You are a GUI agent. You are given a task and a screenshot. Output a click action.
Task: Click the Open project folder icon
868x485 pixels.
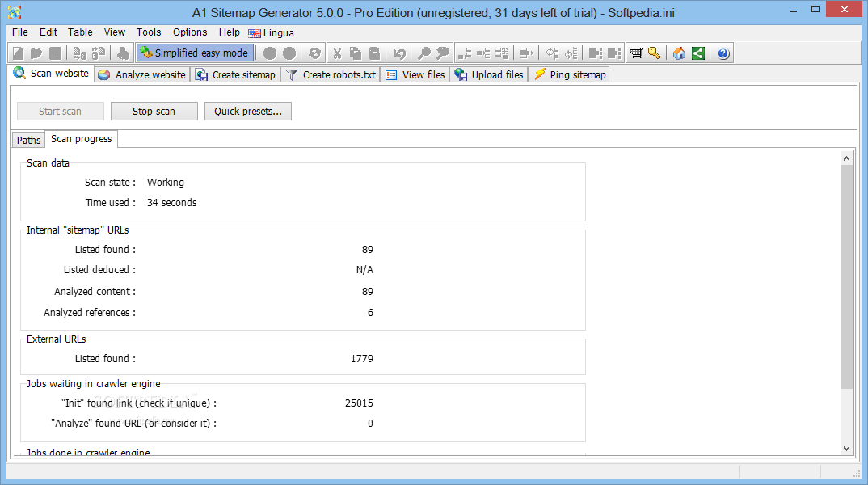pos(36,53)
